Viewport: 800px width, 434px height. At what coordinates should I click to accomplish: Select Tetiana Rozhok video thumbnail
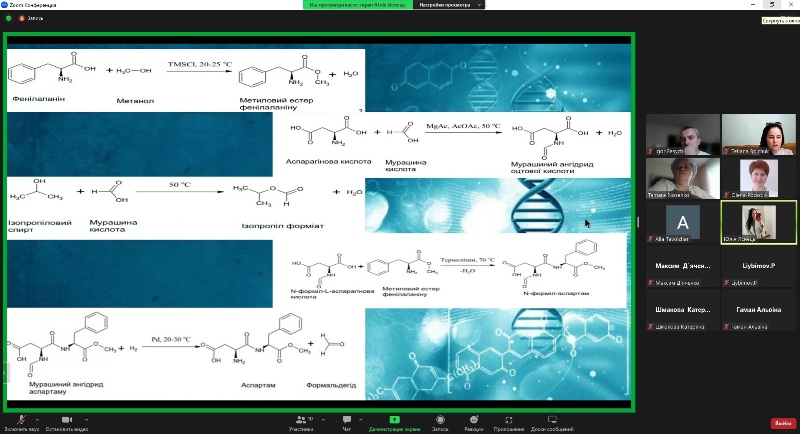[759, 135]
